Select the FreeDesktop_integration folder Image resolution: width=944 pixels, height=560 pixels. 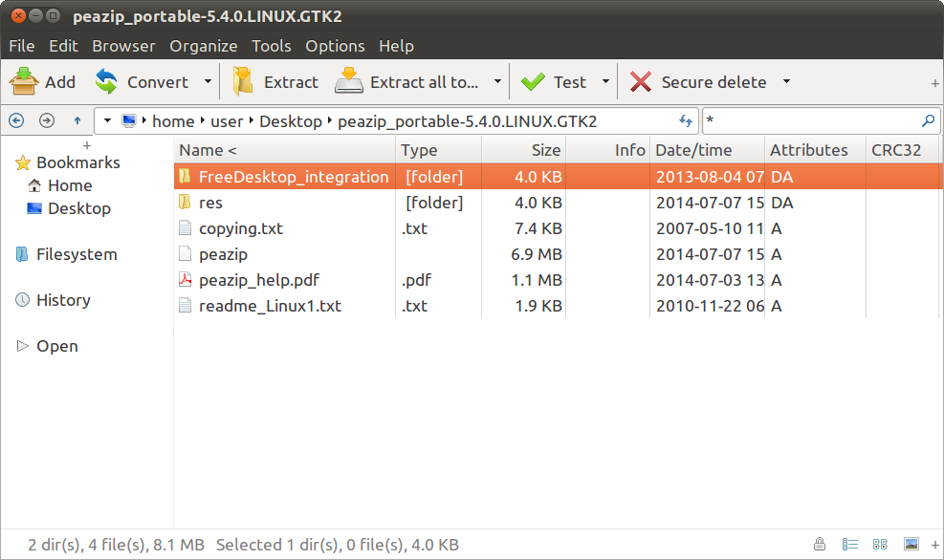click(x=559, y=177)
